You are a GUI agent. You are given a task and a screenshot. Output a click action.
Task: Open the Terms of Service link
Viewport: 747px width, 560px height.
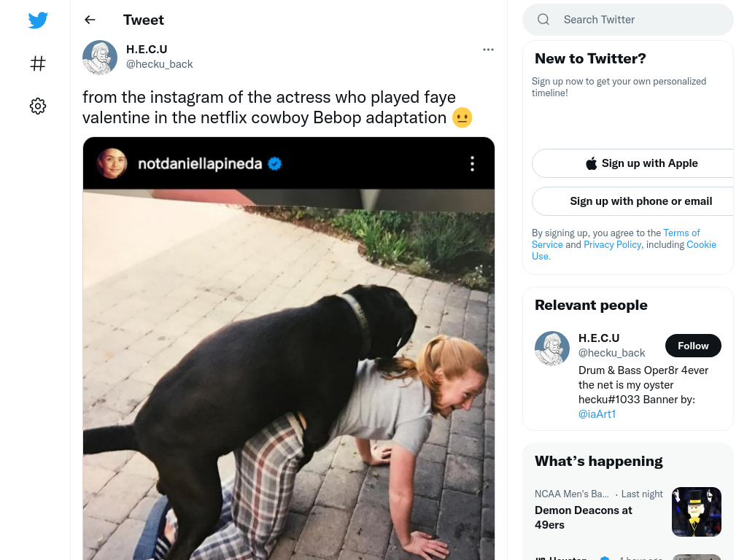[616, 238]
